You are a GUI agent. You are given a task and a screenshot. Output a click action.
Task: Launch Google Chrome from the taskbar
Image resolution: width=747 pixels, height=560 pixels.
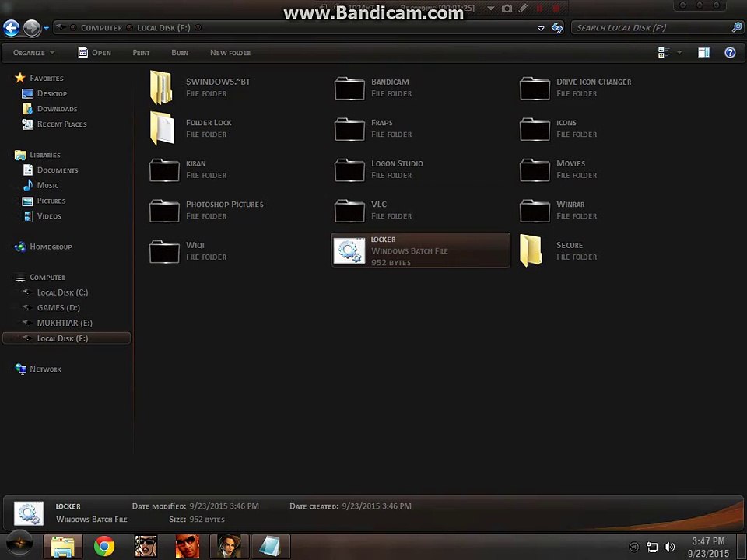point(104,546)
